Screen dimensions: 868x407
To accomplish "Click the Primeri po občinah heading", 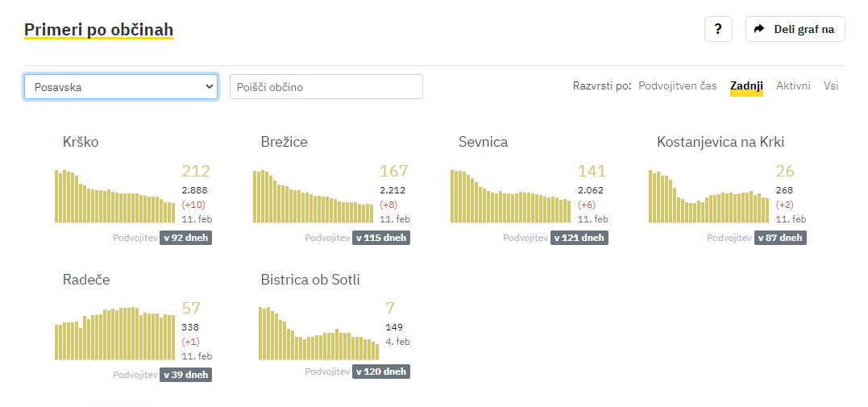I will (x=98, y=31).
